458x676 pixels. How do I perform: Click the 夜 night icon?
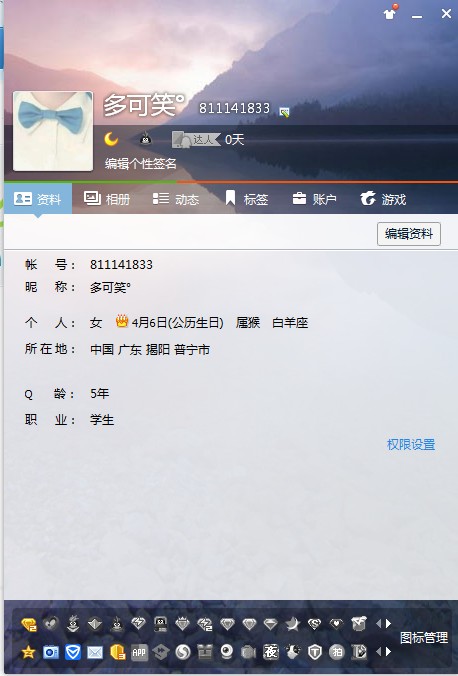[x=271, y=652]
